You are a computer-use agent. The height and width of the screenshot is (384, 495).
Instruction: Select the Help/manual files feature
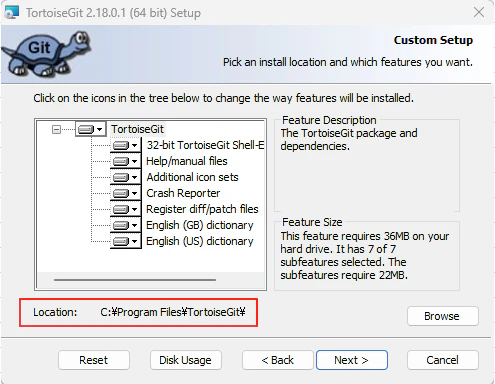point(187,161)
